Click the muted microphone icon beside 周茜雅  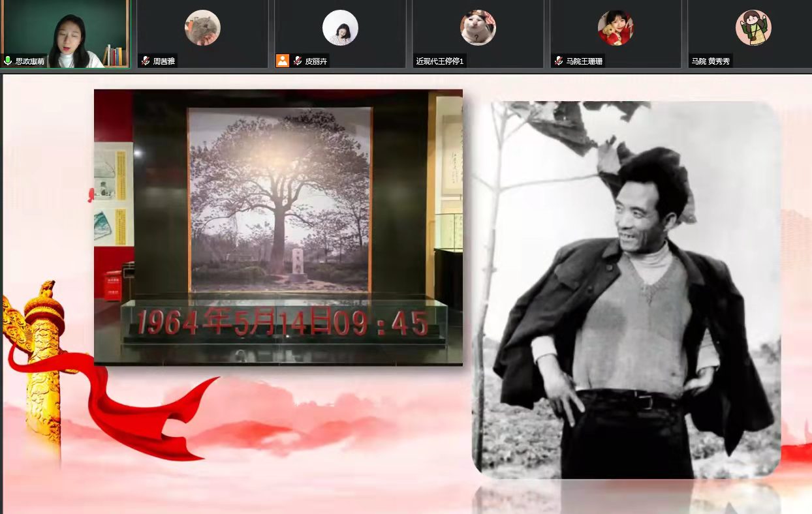coord(146,61)
